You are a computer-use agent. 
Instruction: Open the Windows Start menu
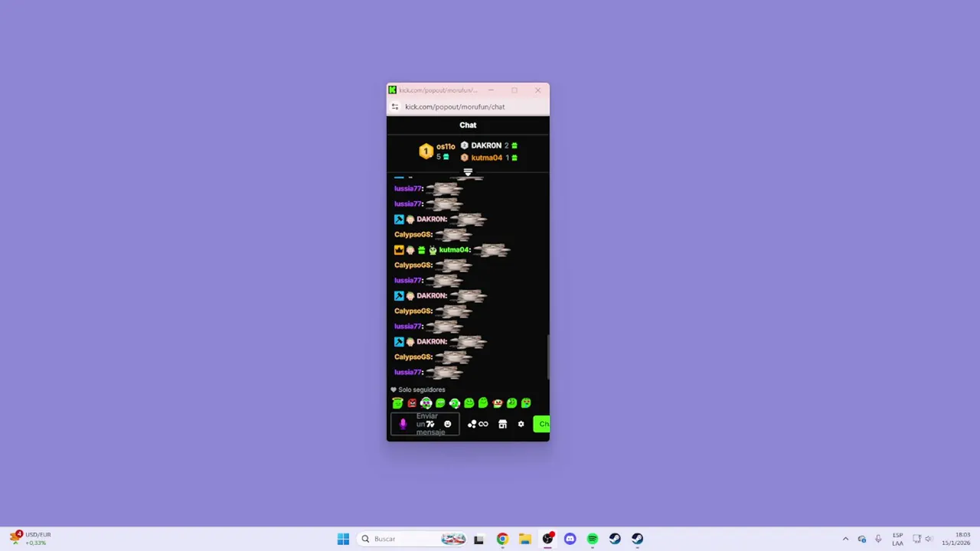pos(343,539)
